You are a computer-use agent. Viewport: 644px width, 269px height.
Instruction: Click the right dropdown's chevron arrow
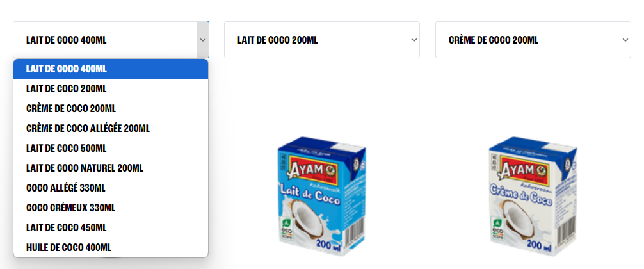[x=625, y=40]
